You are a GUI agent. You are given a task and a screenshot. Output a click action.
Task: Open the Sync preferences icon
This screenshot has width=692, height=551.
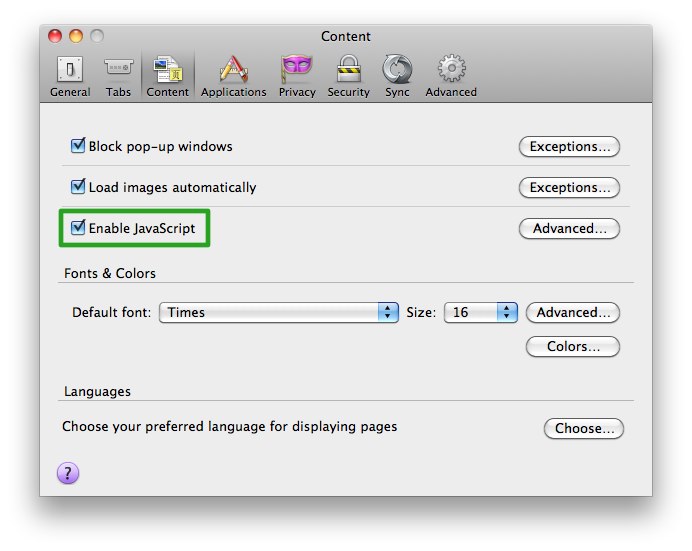[x=397, y=69]
